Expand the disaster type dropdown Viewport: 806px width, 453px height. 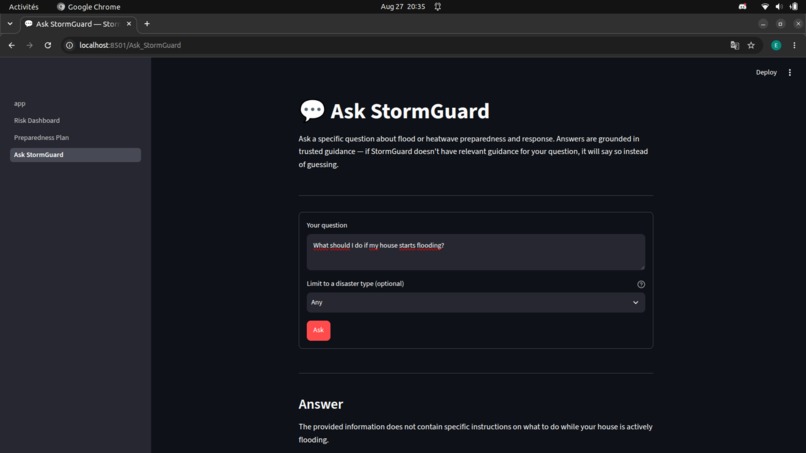[475, 302]
